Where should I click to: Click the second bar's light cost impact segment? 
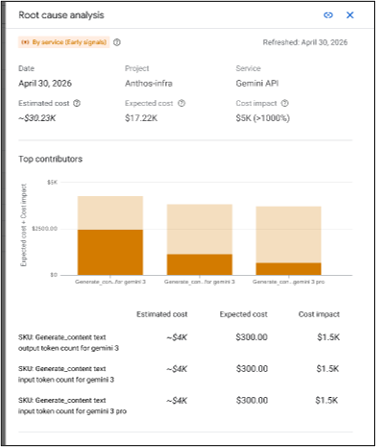pyautogui.click(x=199, y=229)
